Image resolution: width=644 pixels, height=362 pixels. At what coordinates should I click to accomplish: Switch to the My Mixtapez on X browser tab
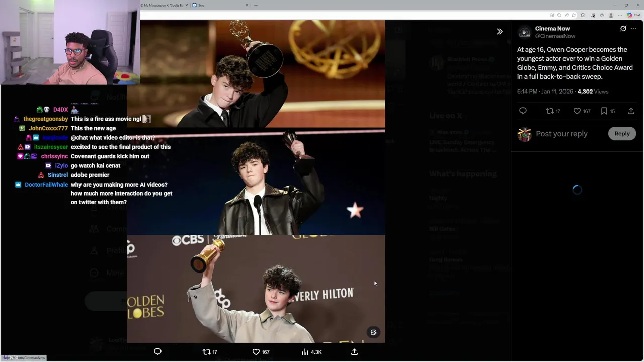162,5
